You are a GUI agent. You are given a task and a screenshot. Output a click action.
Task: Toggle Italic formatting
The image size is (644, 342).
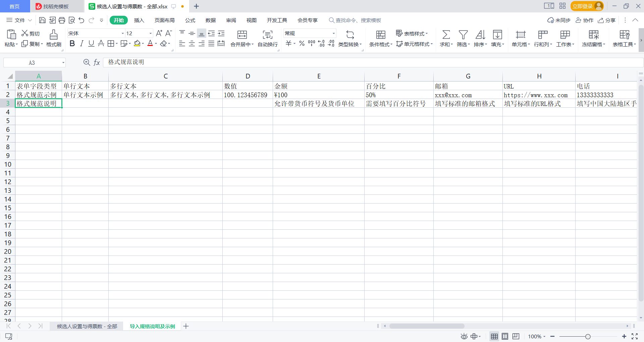pos(82,44)
